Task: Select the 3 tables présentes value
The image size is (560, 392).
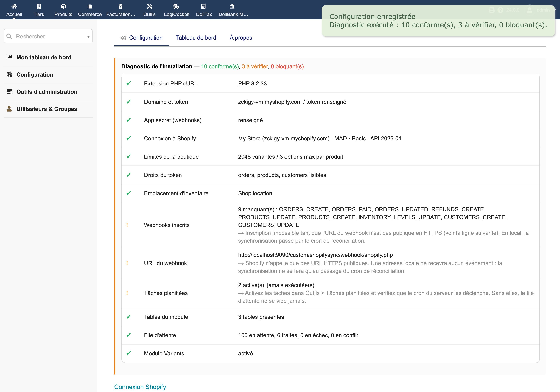Action: pos(261,317)
